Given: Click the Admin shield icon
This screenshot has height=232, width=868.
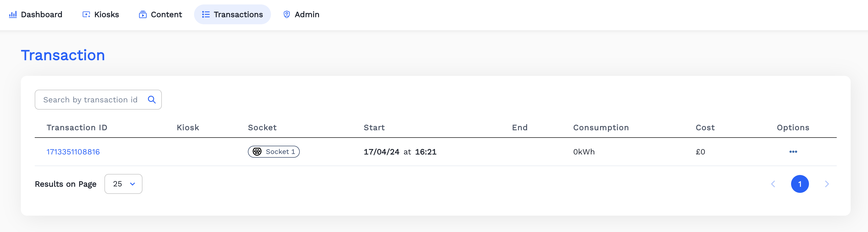Looking at the screenshot, I should click(287, 14).
